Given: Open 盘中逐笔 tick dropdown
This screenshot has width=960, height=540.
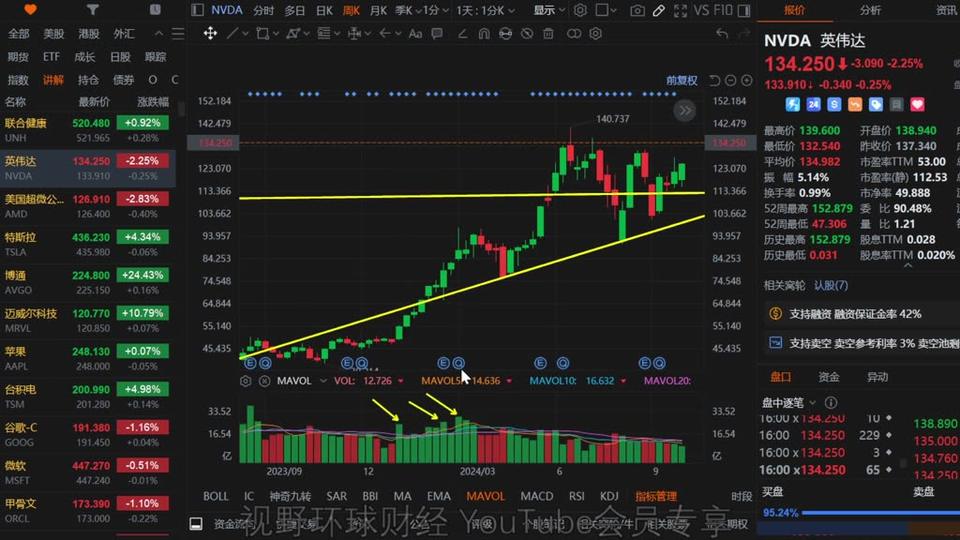Looking at the screenshot, I should [789, 403].
